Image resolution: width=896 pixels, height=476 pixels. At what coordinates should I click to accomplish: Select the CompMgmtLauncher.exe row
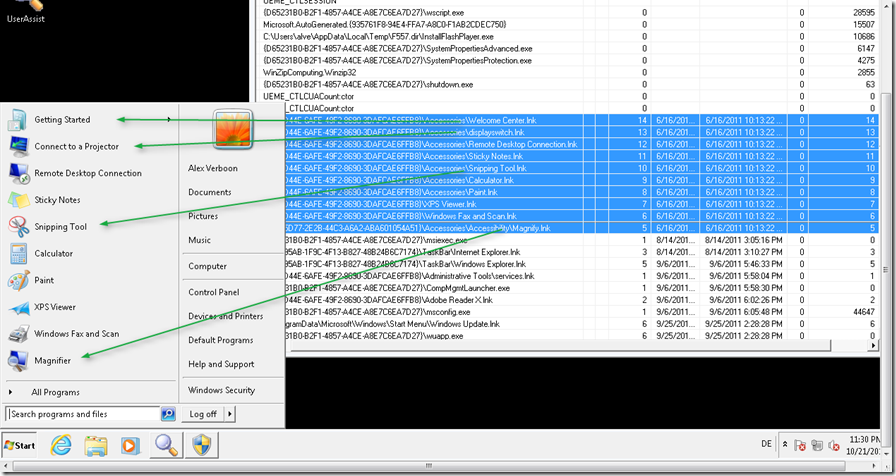click(581, 288)
